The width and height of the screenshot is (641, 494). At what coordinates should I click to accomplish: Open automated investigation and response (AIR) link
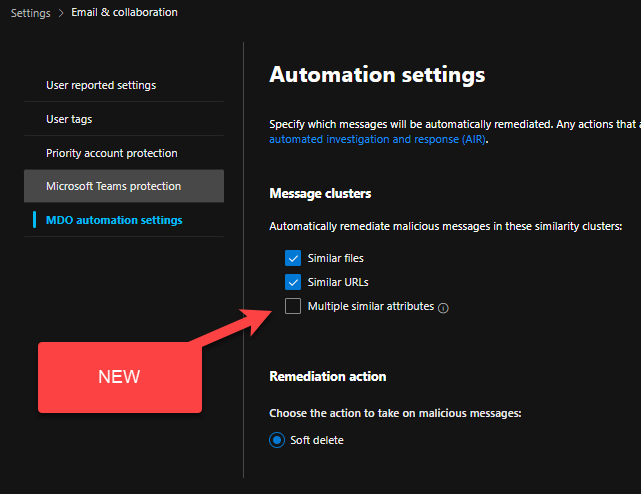377,139
